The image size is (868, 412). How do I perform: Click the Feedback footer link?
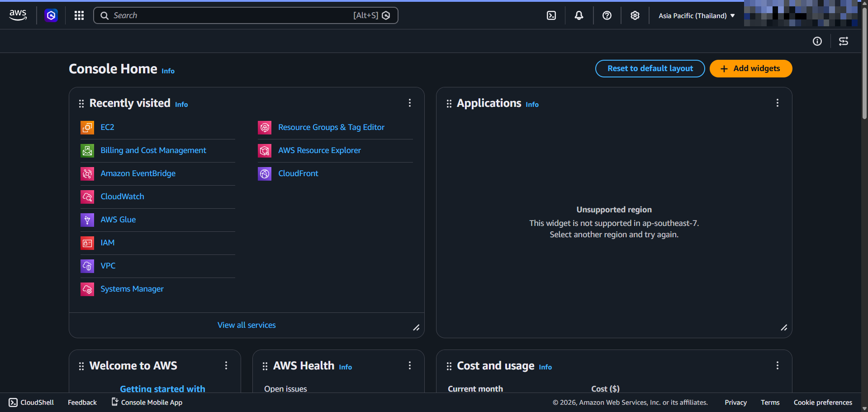coord(82,402)
